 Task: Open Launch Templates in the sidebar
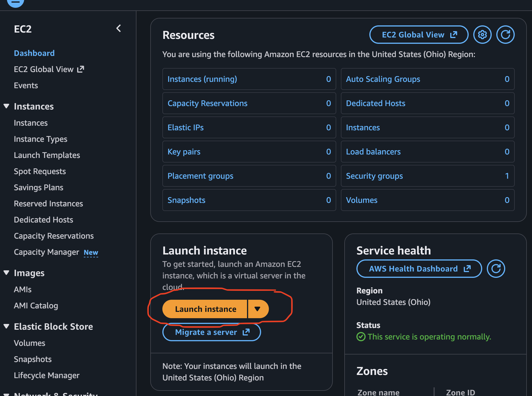pos(47,155)
